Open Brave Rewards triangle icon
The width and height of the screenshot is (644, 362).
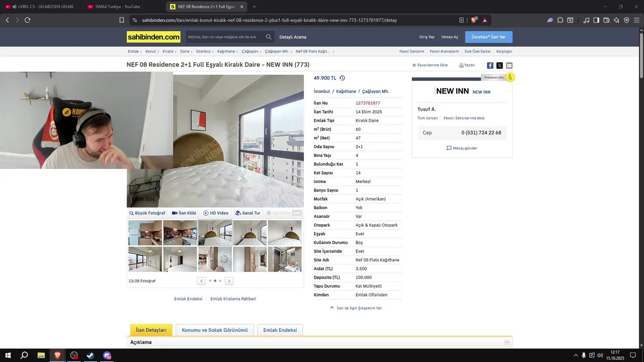(x=485, y=20)
